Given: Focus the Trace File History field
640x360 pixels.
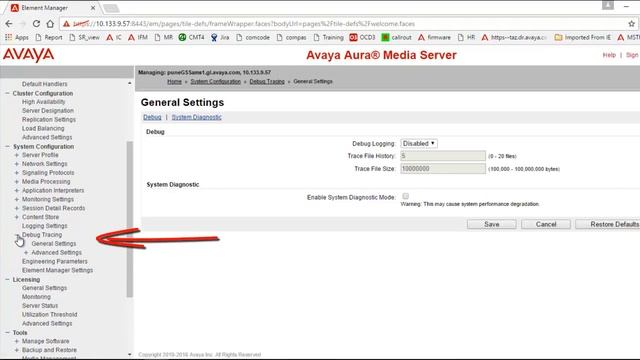Looking at the screenshot, I should 443,156.
